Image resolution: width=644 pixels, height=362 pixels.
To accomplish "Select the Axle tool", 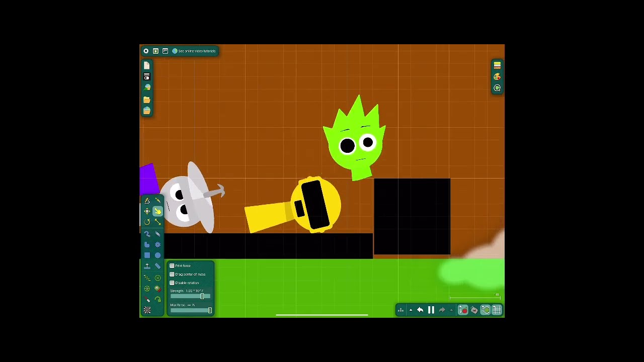I will pyautogui.click(x=147, y=289).
